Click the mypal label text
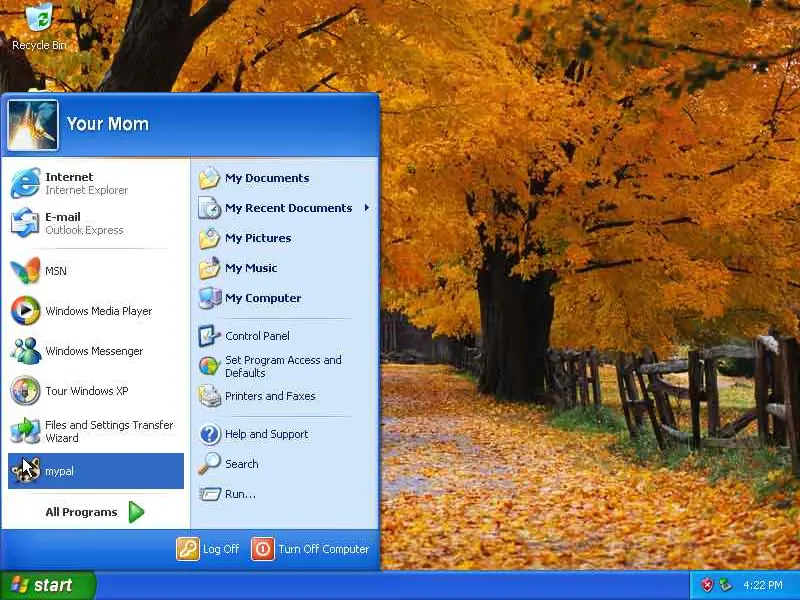800x600 pixels. tap(59, 471)
